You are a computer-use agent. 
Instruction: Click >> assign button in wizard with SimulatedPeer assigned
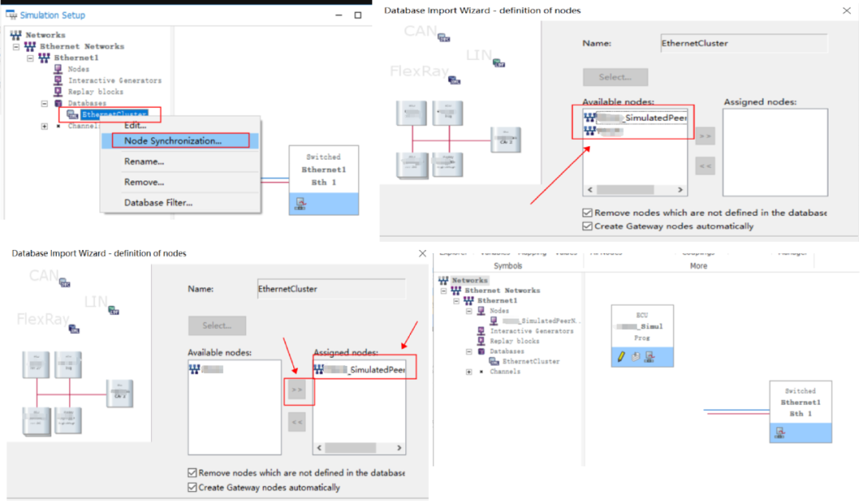(296, 390)
